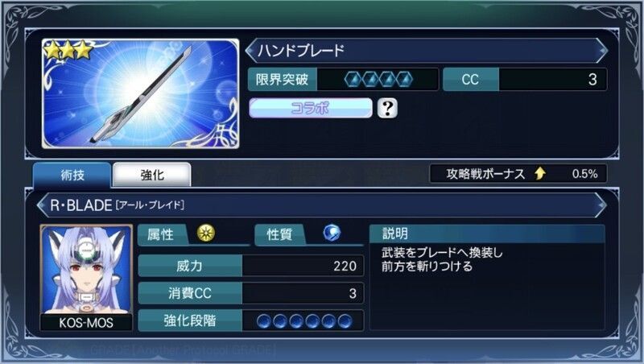This screenshot has height=364, width=644.
Task: Click the first limit break gem icon
Action: (x=353, y=79)
